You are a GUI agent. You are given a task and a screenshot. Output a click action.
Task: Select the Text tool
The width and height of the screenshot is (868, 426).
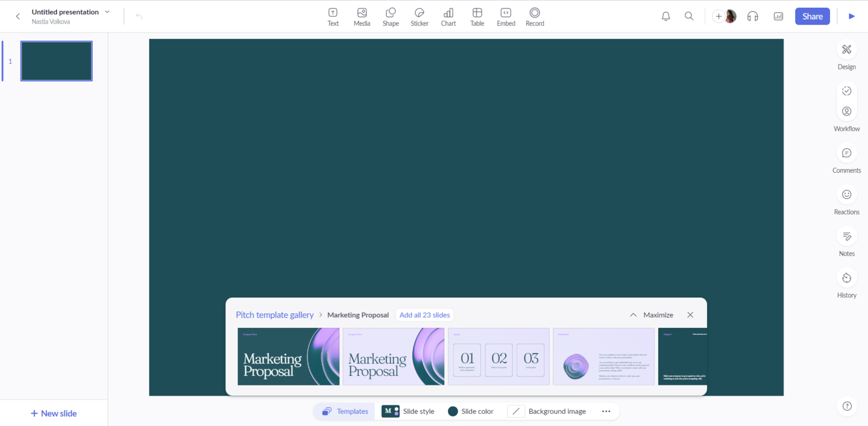(x=333, y=16)
